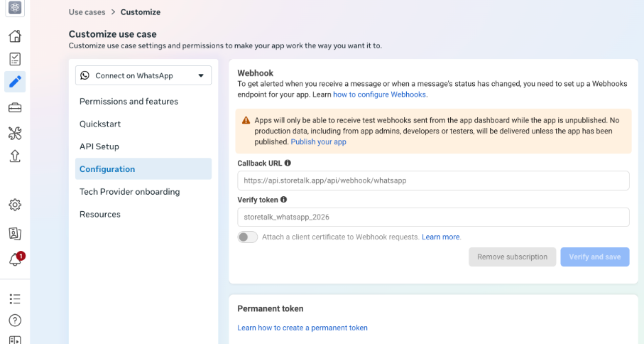Click the Verify token info icon
This screenshot has width=644, height=344.
[x=284, y=199]
